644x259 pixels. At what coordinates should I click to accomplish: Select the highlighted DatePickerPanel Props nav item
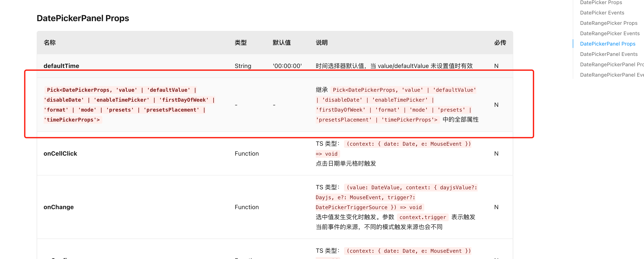(608, 44)
